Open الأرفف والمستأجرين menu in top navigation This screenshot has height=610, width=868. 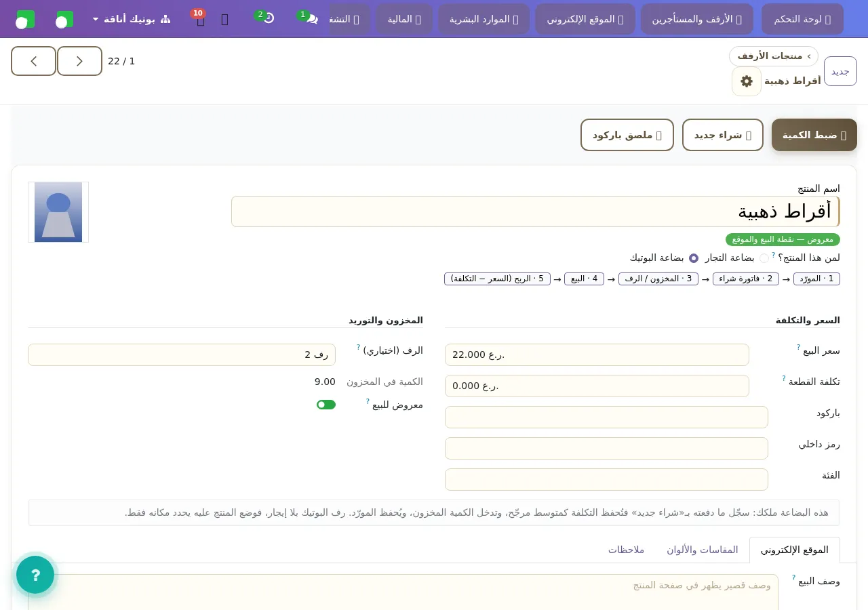pos(697,19)
